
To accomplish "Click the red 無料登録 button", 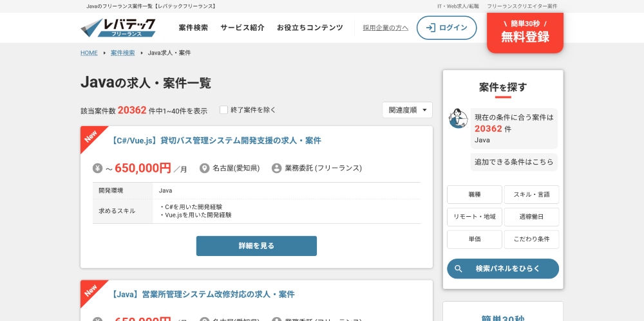I will coord(525,32).
